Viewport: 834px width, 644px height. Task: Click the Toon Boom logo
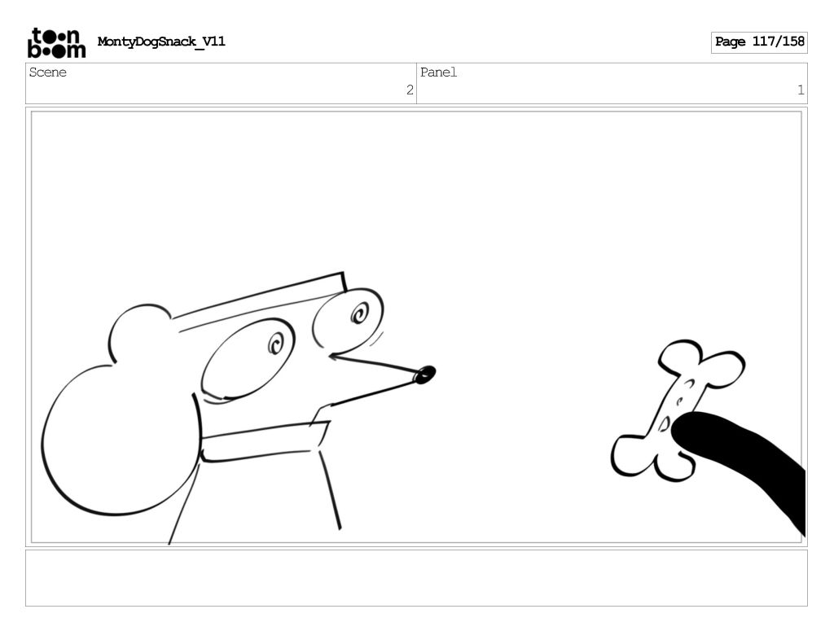point(56,42)
